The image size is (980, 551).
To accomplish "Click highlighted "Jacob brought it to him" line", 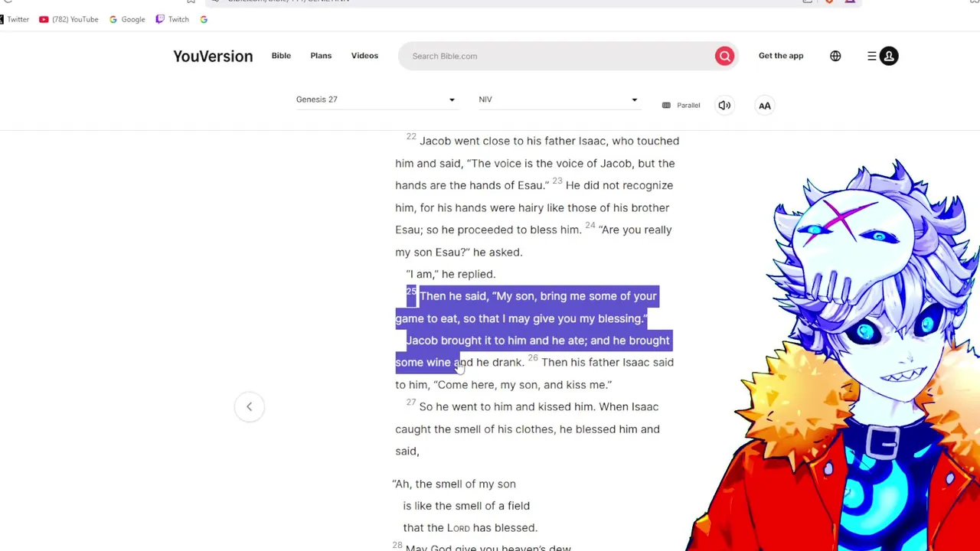I will pyautogui.click(x=537, y=341).
